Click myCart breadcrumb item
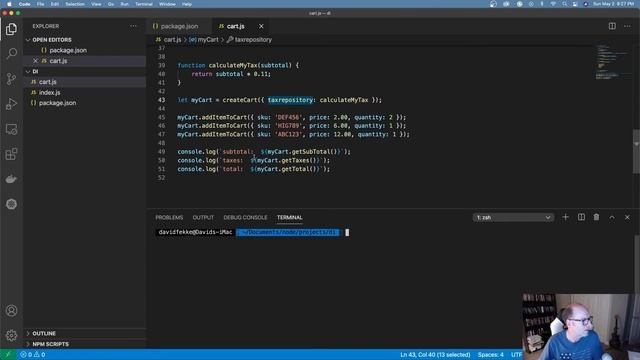 [204, 40]
